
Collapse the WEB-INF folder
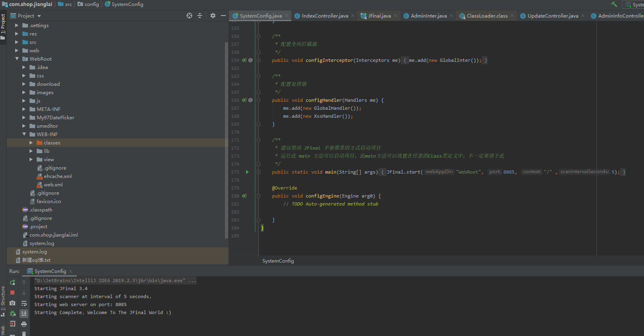coord(24,134)
